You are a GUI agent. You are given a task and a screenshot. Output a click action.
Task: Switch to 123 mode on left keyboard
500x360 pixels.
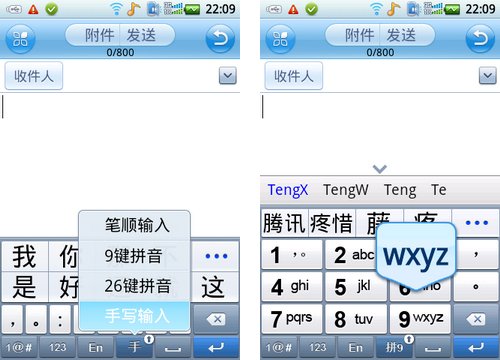[58, 348]
